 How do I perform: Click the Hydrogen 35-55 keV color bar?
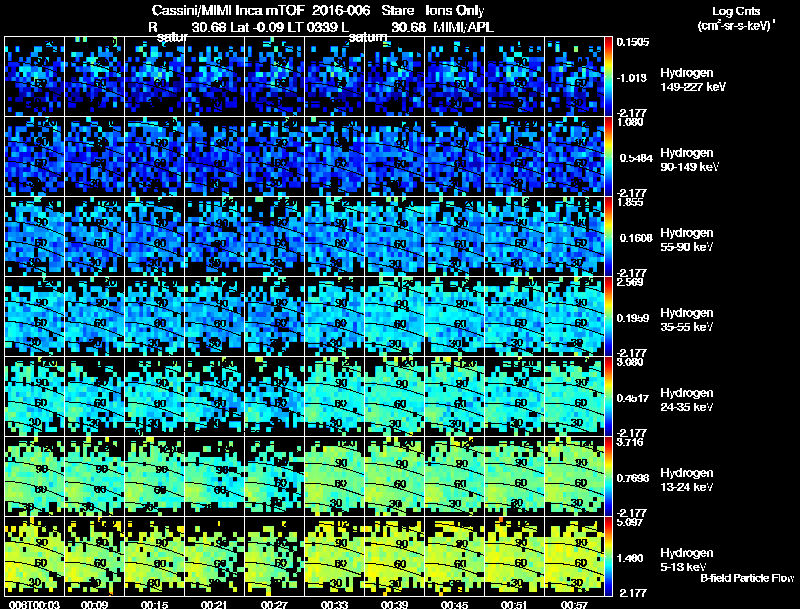pos(608,317)
